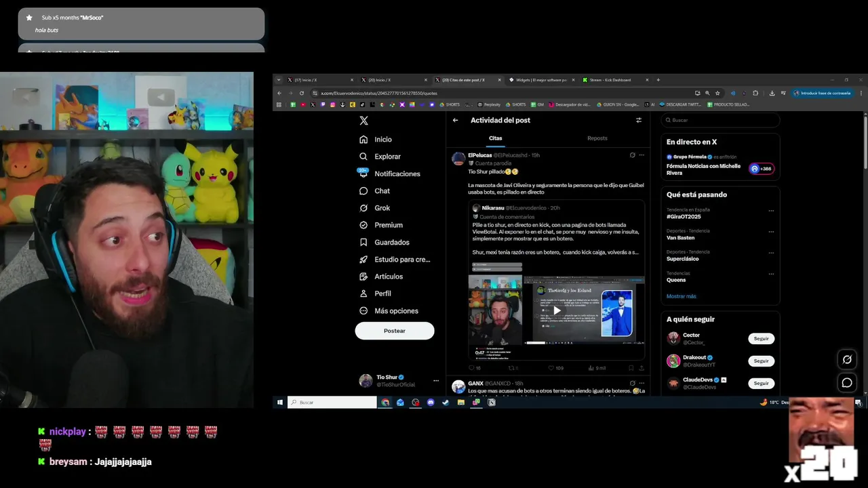Click the +386 listeners badge
Viewport: 868px width, 488px height.
pyautogui.click(x=762, y=169)
